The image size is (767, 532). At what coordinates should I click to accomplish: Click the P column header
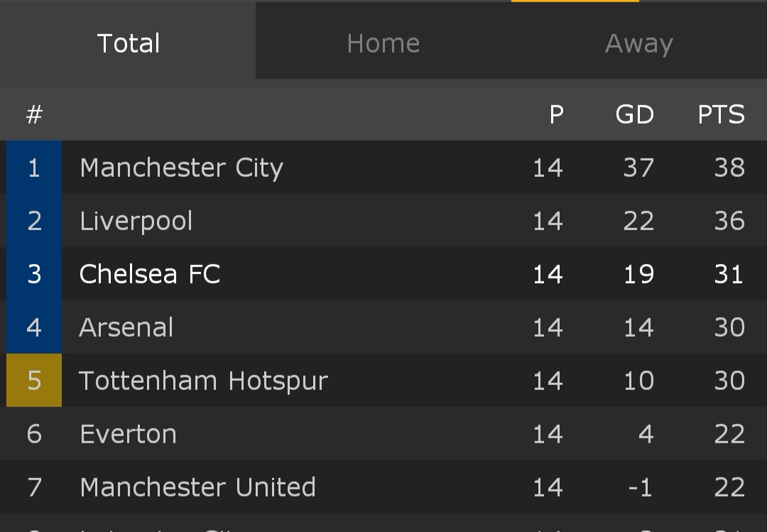pos(556,114)
